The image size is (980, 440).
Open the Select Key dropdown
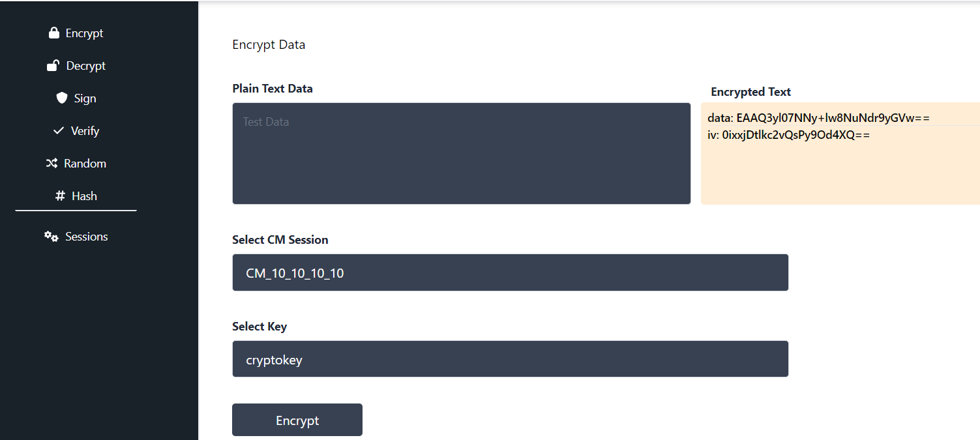[x=510, y=359]
